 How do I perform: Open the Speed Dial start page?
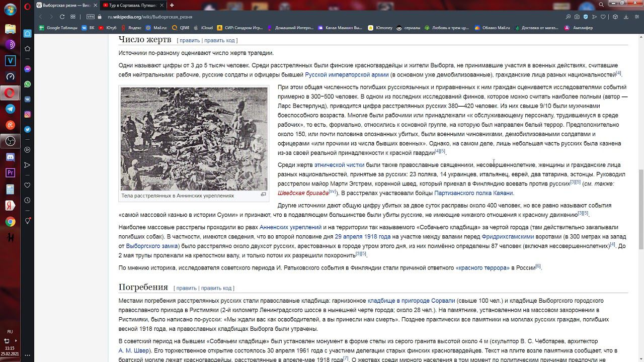click(73, 17)
